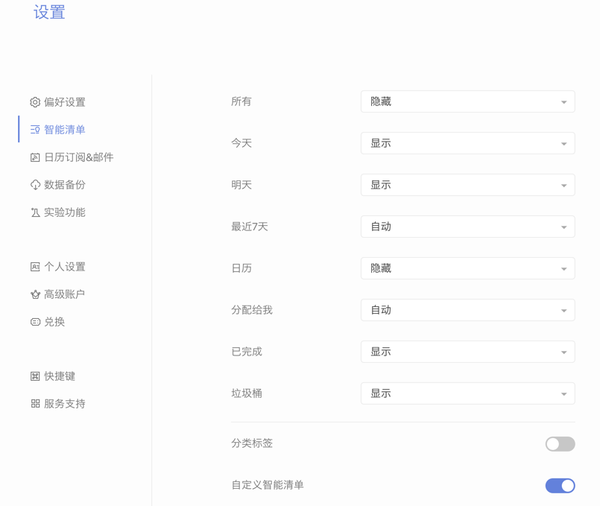This screenshot has width=600, height=506.
Task: Click the gear icon beside 偏好设置
Action: point(35,102)
